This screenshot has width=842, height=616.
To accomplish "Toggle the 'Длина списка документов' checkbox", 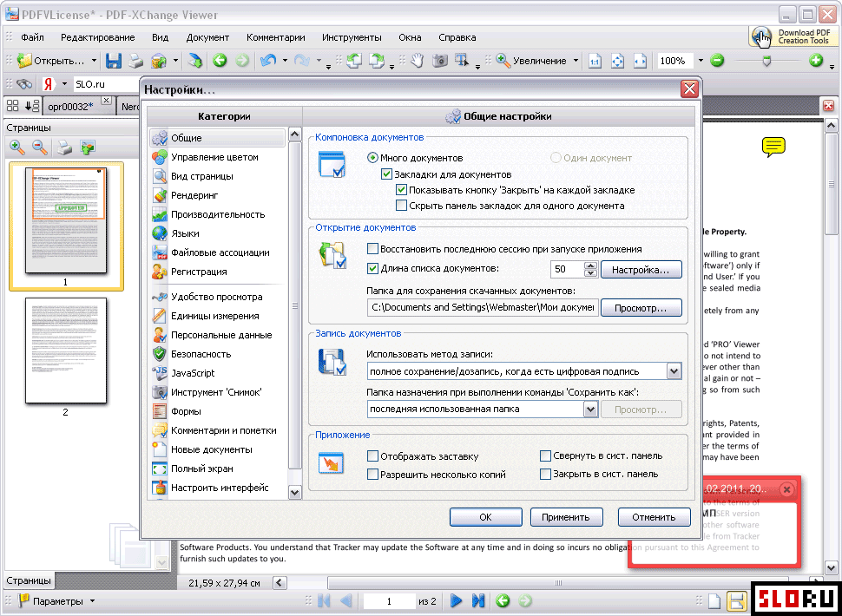I will tap(372, 268).
